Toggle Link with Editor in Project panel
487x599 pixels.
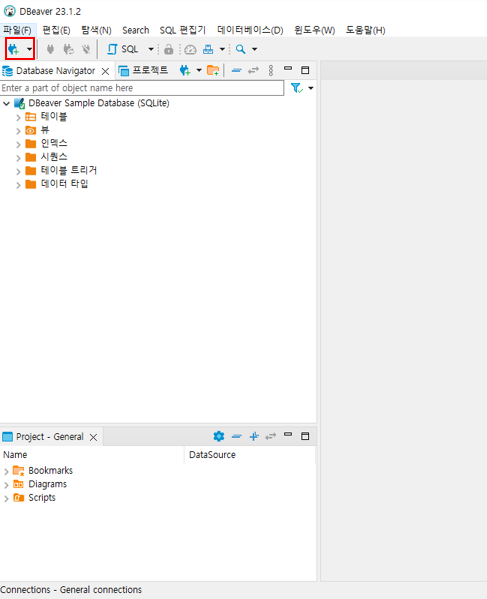coord(270,436)
